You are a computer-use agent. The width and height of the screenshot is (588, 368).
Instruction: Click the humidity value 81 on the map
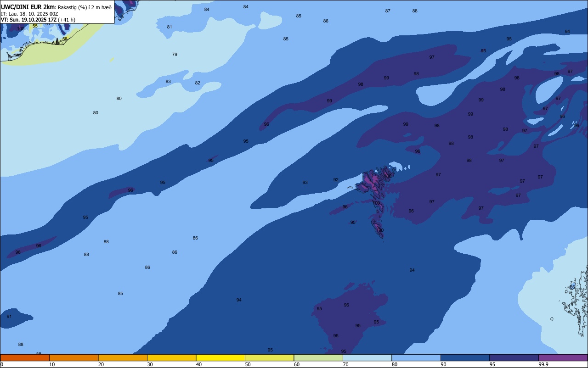(170, 27)
